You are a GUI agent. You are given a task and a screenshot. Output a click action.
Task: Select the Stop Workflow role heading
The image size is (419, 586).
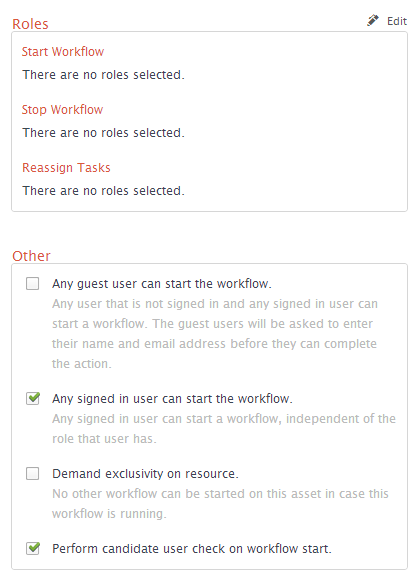click(x=62, y=110)
